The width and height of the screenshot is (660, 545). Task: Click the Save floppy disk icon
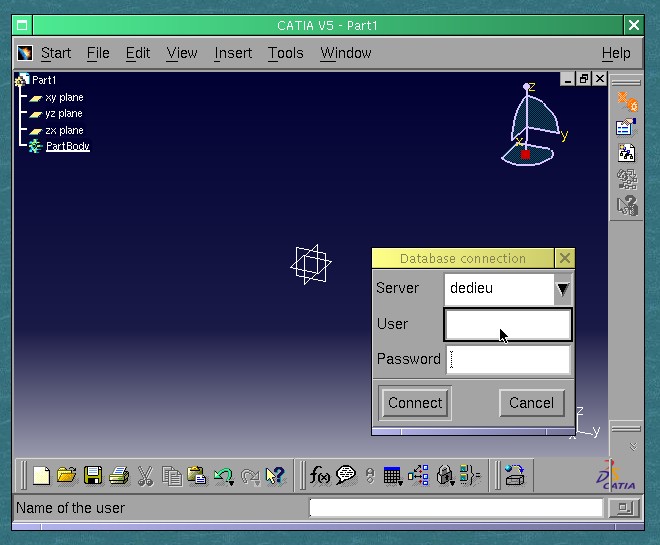coord(93,476)
